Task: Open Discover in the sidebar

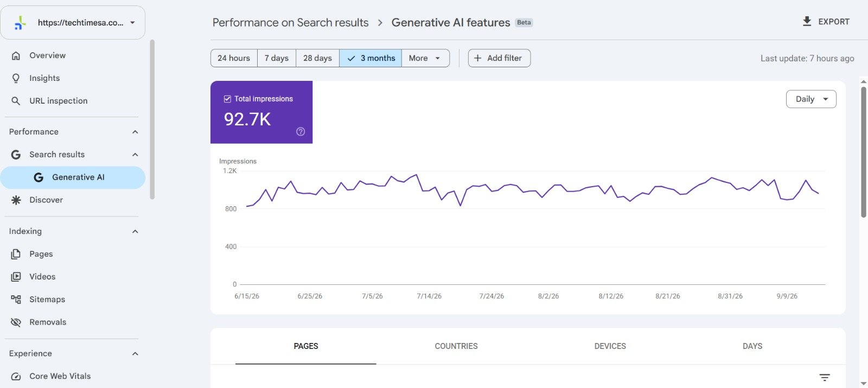Action: pos(73,200)
